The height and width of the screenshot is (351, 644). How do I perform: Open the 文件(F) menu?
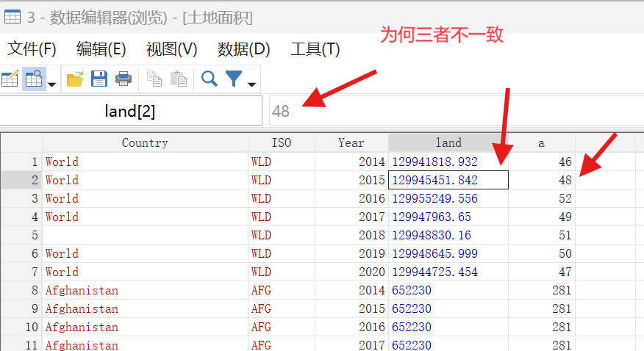(x=32, y=49)
